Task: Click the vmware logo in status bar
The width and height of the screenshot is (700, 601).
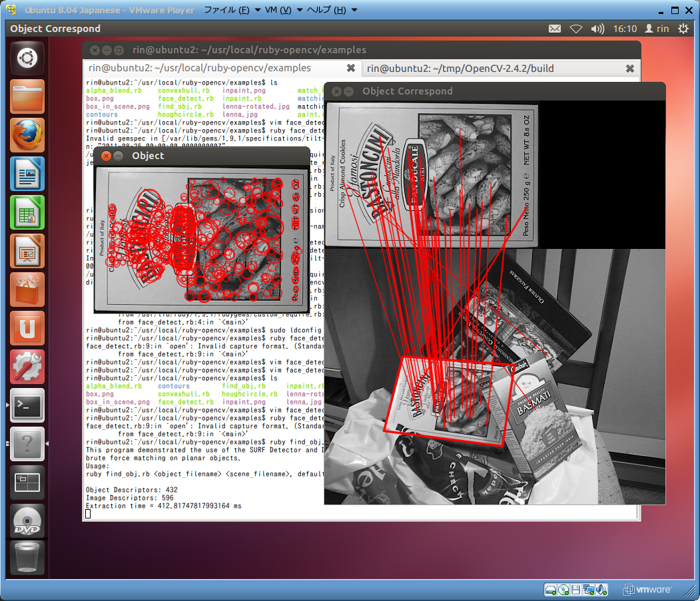Action: point(647,590)
